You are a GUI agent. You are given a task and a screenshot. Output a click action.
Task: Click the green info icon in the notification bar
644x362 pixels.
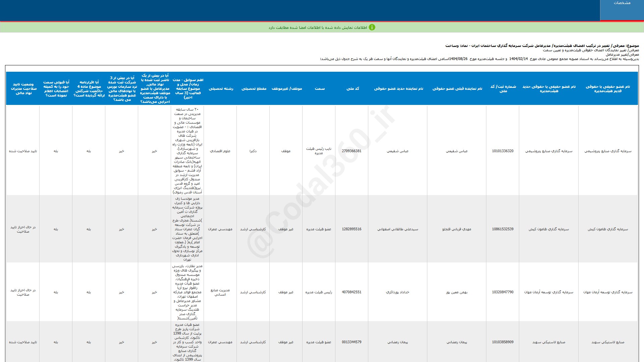pos(372,27)
